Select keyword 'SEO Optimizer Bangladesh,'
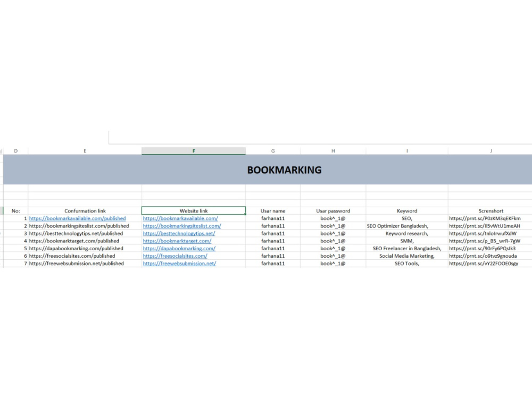Viewport: 532px width, 398px height. point(407,226)
